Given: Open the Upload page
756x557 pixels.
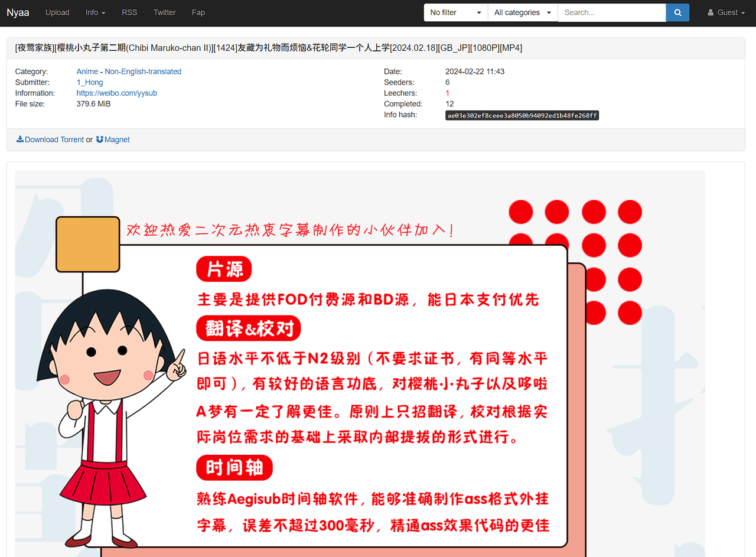Looking at the screenshot, I should 57,12.
